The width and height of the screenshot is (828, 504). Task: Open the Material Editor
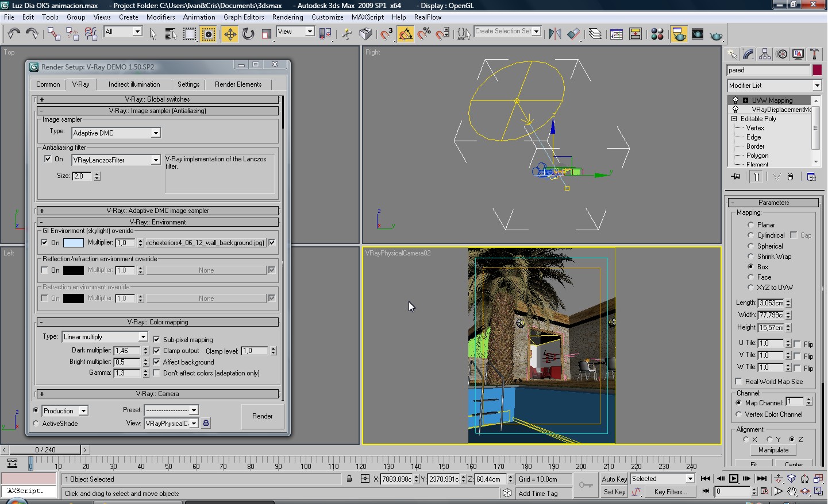tap(657, 34)
